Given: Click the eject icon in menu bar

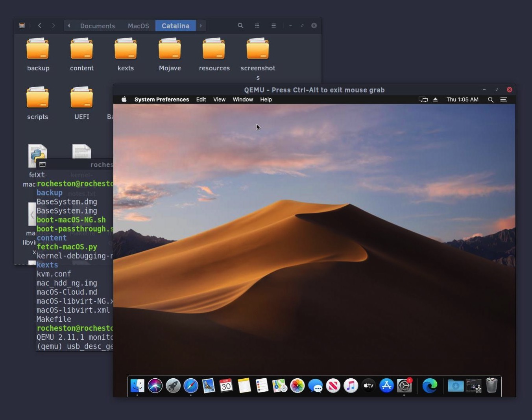Looking at the screenshot, I should point(435,99).
